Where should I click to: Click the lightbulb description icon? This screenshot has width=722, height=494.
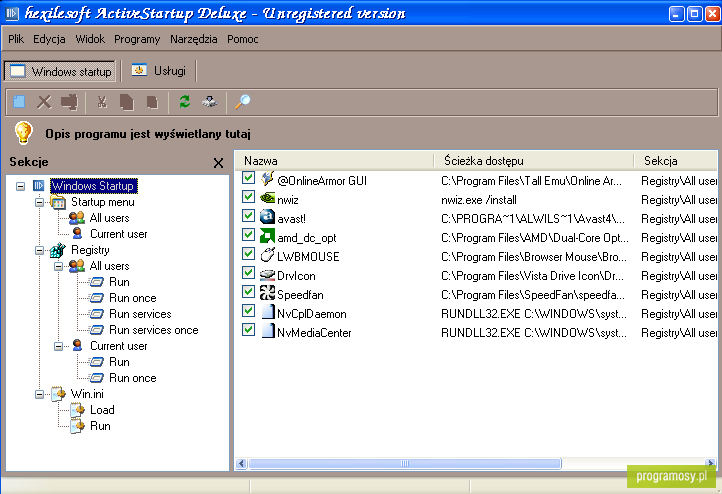click(x=23, y=133)
